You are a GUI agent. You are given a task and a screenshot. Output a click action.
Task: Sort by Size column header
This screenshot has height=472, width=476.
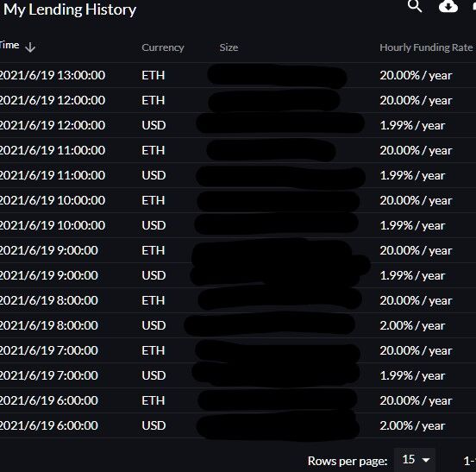(229, 47)
